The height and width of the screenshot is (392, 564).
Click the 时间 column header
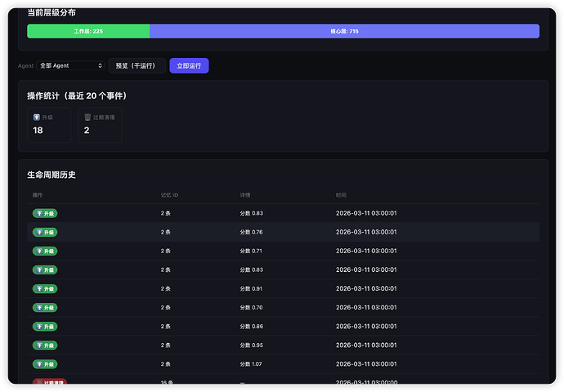click(x=341, y=195)
